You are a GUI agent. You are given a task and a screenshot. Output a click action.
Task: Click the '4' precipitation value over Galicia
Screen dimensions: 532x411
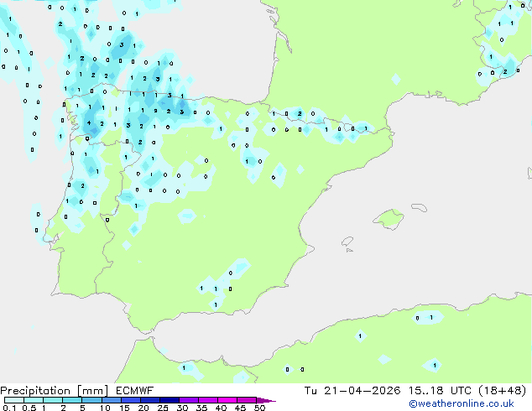click(89, 122)
